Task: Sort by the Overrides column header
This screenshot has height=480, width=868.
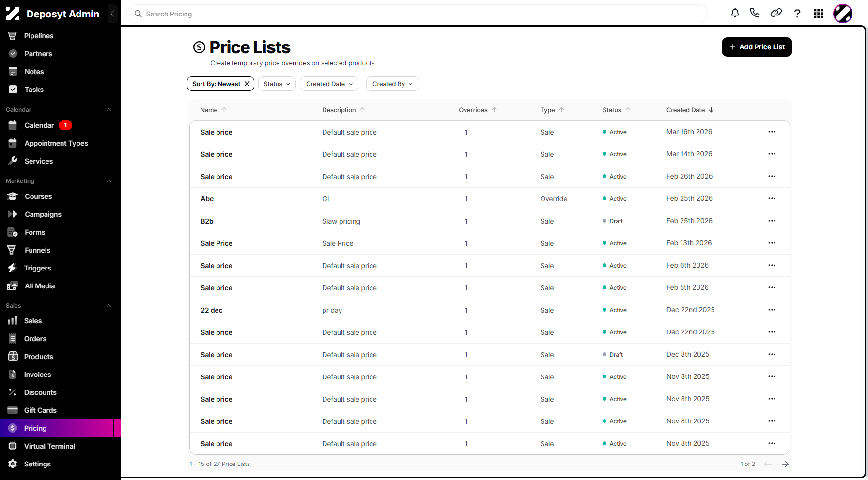Action: tap(478, 110)
